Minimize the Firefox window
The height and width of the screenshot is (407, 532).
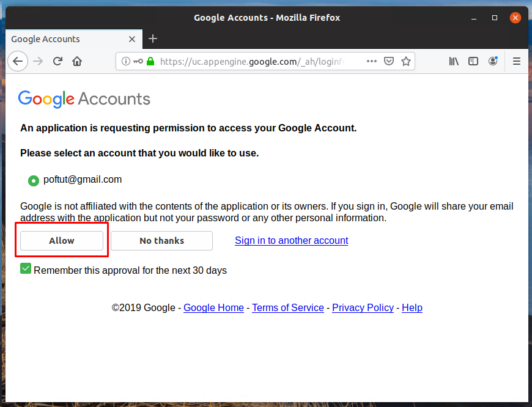[474, 18]
